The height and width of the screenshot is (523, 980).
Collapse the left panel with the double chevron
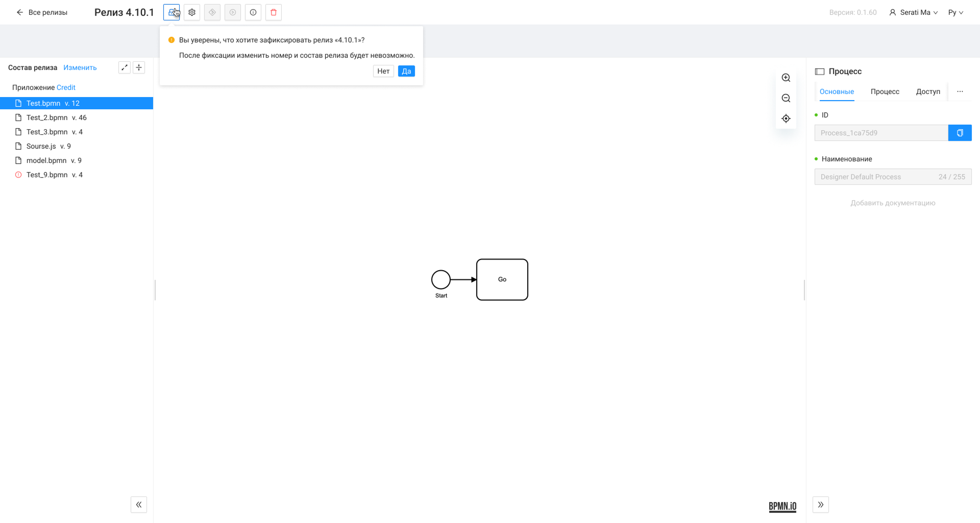[x=139, y=505]
